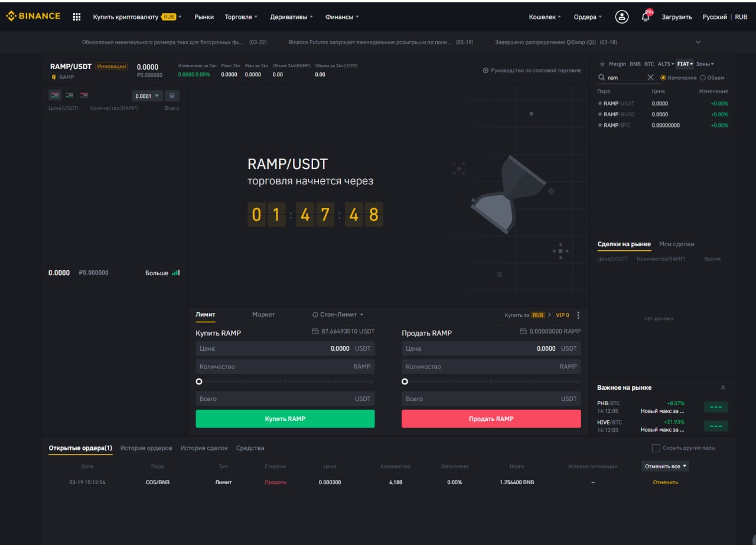
Task: Open the Отменить все dropdown
Action: tap(665, 466)
